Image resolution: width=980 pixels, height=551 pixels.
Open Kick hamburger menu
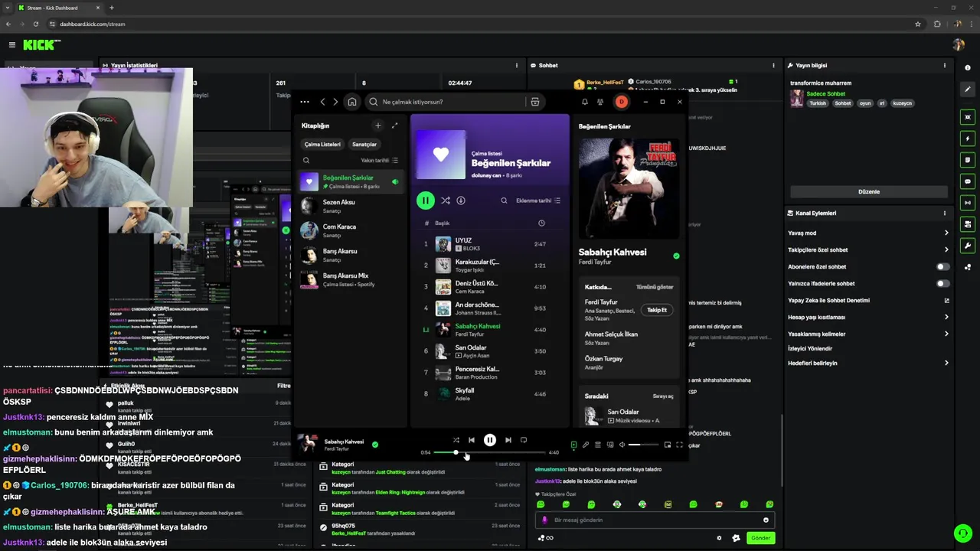coord(12,45)
